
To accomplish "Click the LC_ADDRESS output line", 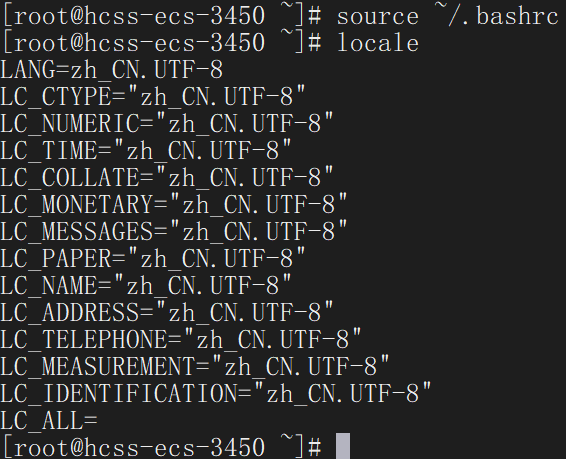I will [x=167, y=312].
